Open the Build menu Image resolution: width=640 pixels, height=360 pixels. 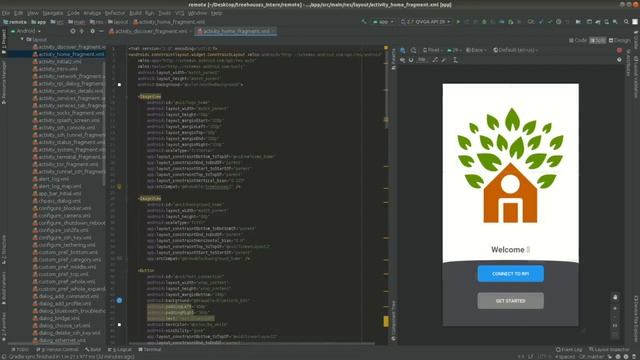[135, 13]
